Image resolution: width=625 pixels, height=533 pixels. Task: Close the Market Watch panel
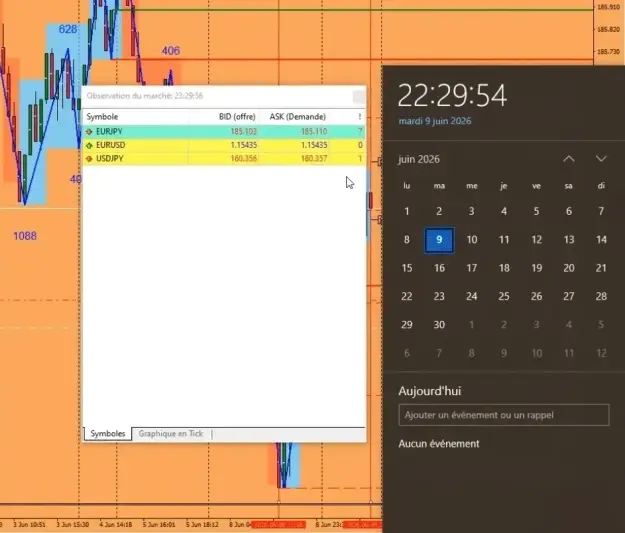(359, 96)
